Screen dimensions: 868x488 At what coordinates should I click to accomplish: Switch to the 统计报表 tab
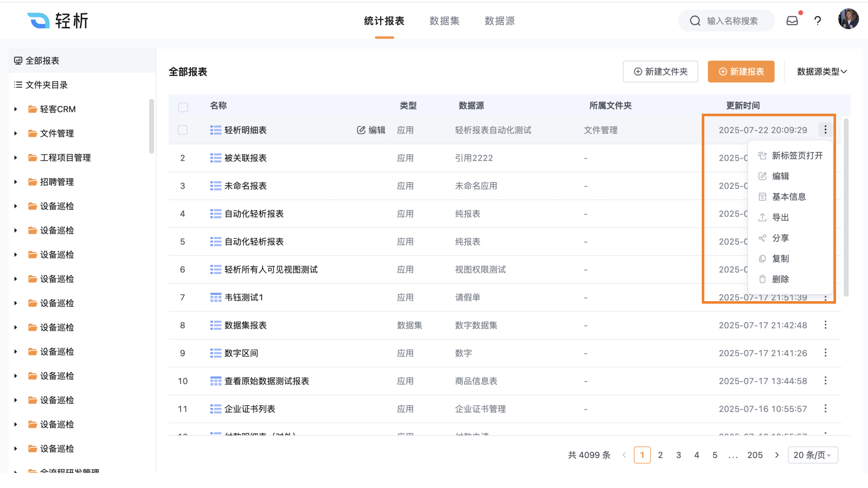click(x=384, y=21)
